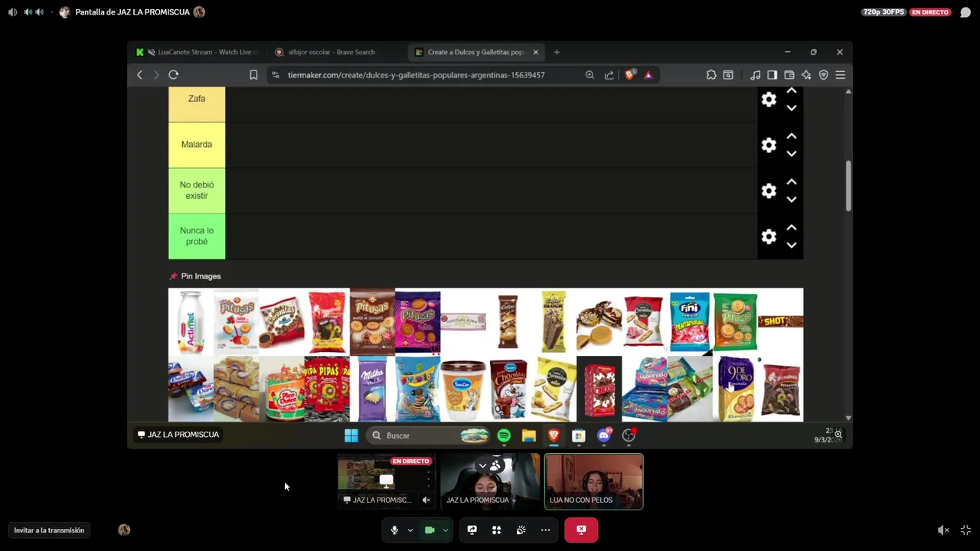Viewport: 980px width, 551px height.
Task: Click the Share Your Screen button
Action: [472, 530]
